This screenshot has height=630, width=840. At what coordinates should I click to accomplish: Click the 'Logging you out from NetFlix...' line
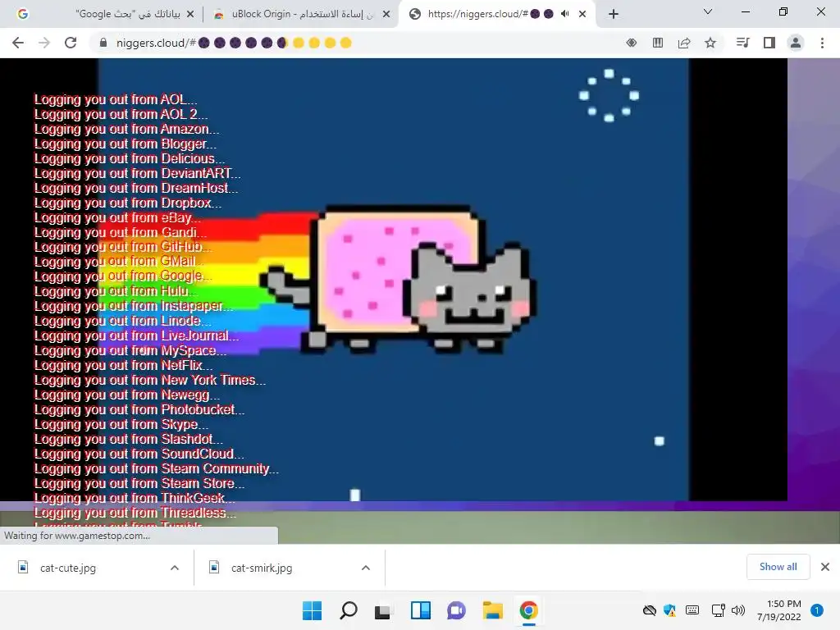pyautogui.click(x=123, y=365)
